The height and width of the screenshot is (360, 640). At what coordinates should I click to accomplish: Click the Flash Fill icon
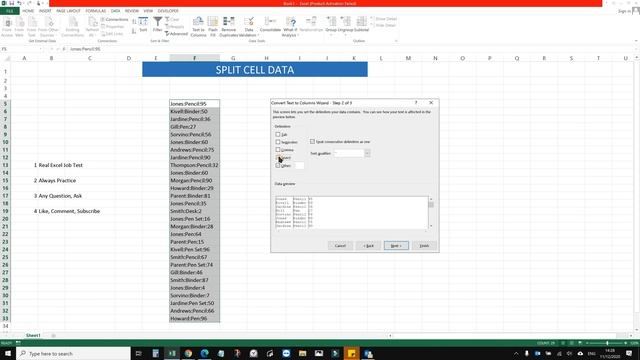(x=213, y=26)
